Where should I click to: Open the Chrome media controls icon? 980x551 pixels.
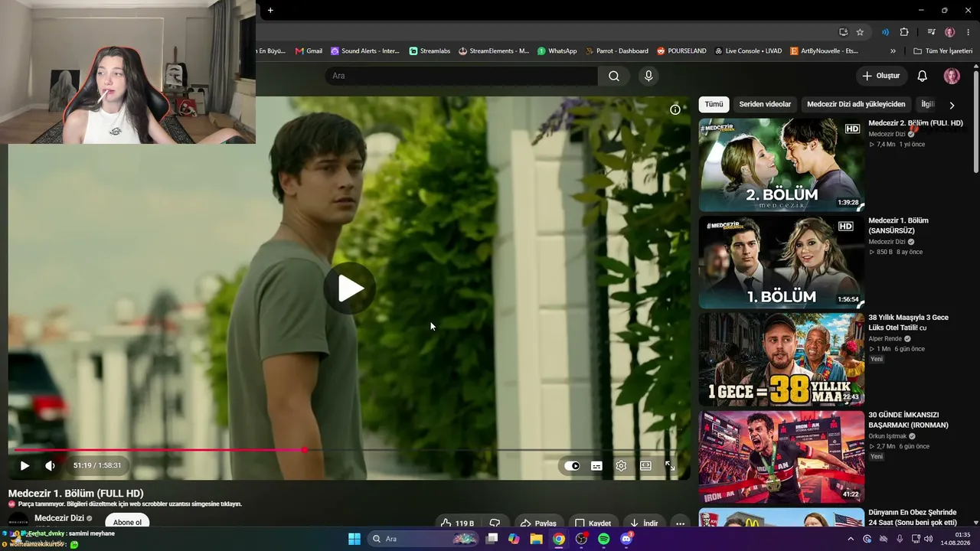(932, 32)
